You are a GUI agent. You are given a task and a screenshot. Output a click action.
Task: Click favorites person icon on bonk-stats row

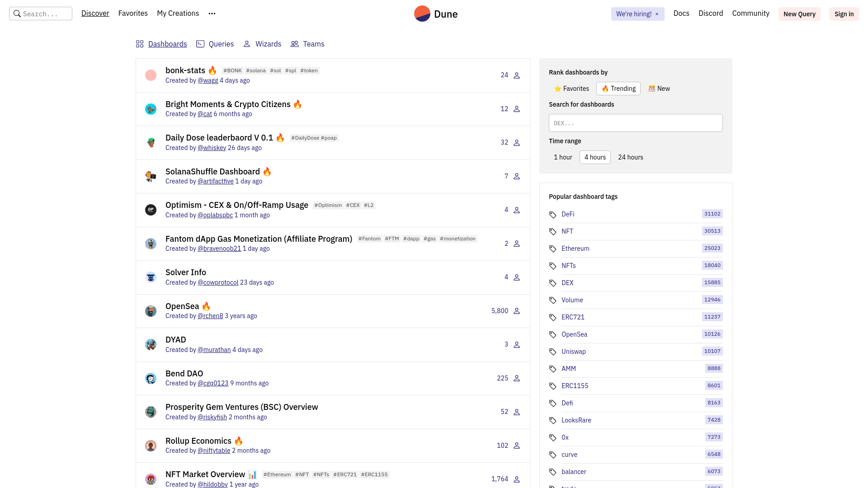(x=517, y=75)
